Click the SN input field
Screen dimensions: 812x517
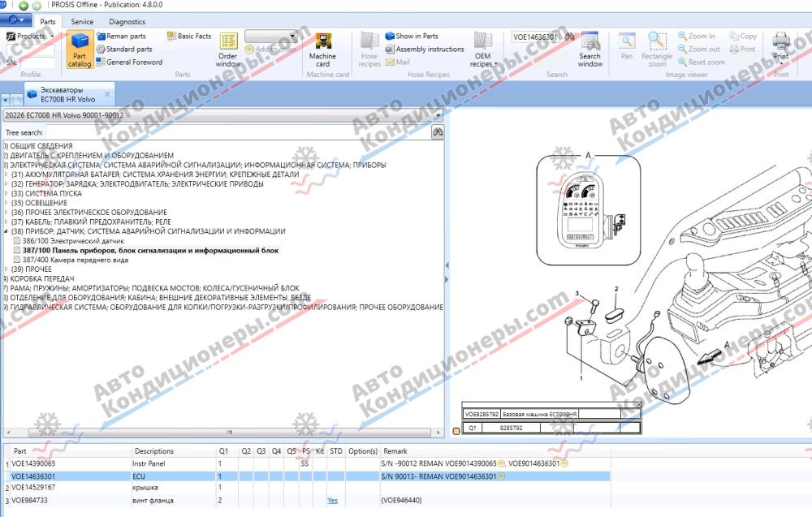click(37, 62)
